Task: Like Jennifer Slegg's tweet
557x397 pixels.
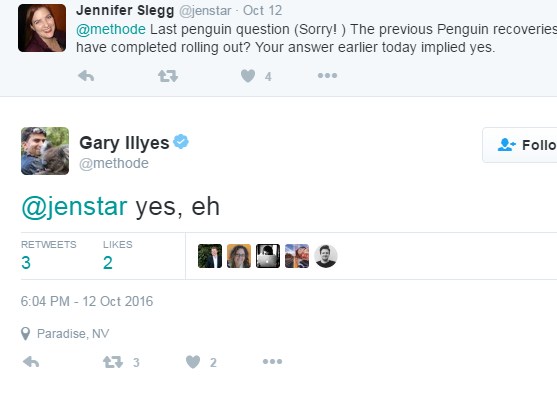Action: coord(248,76)
